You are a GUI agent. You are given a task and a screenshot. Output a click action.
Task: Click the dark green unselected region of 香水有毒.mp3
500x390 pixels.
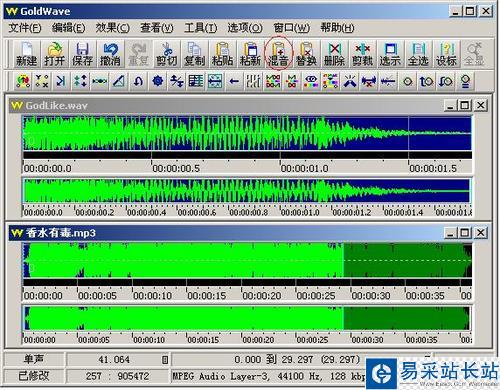407,260
